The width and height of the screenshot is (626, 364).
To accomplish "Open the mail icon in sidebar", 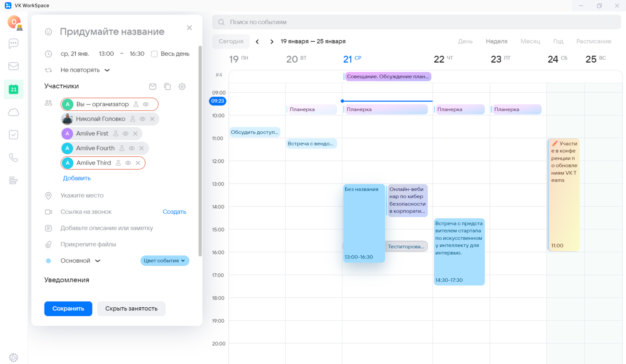I will tap(13, 66).
